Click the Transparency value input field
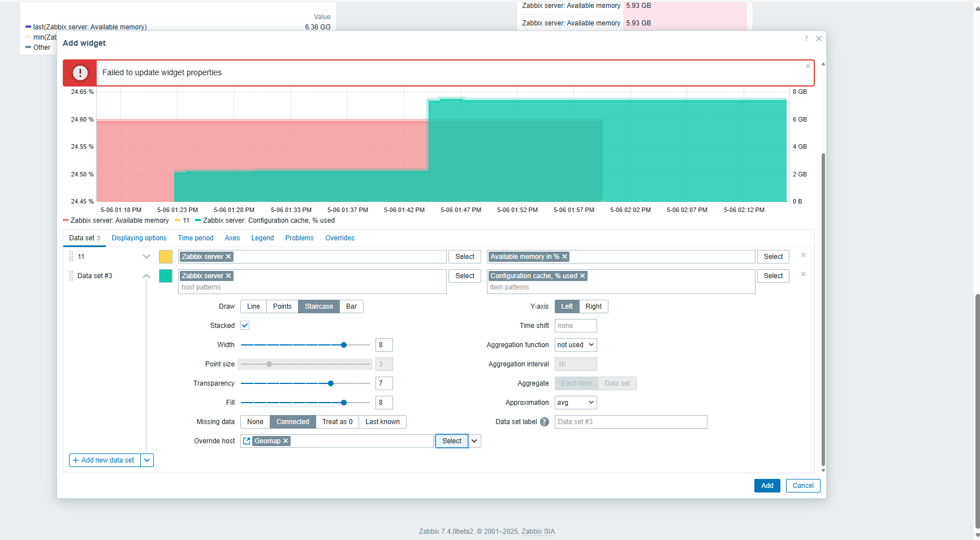Image resolution: width=980 pixels, height=540 pixels. tap(384, 383)
